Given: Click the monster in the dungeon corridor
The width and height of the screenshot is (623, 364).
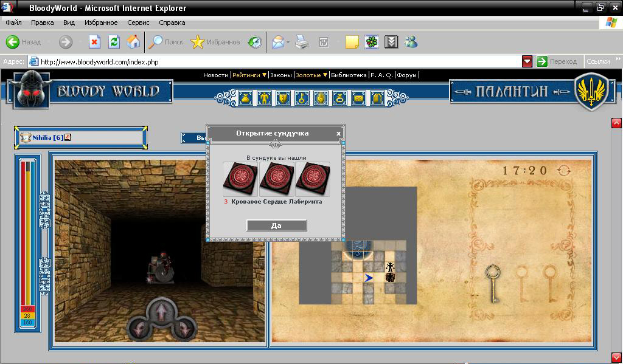Looking at the screenshot, I should point(161,268).
